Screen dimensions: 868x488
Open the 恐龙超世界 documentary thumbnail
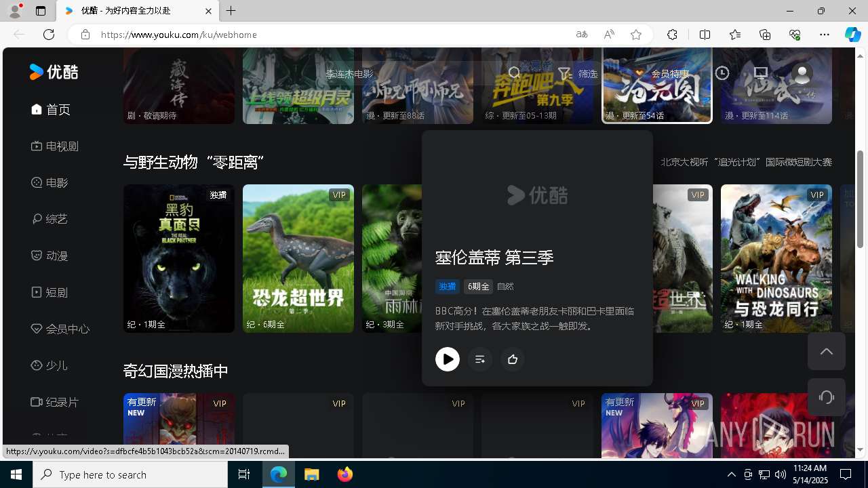pos(298,258)
